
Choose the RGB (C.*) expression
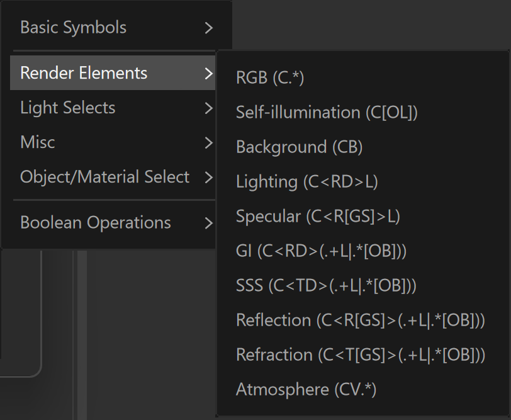coord(363,77)
